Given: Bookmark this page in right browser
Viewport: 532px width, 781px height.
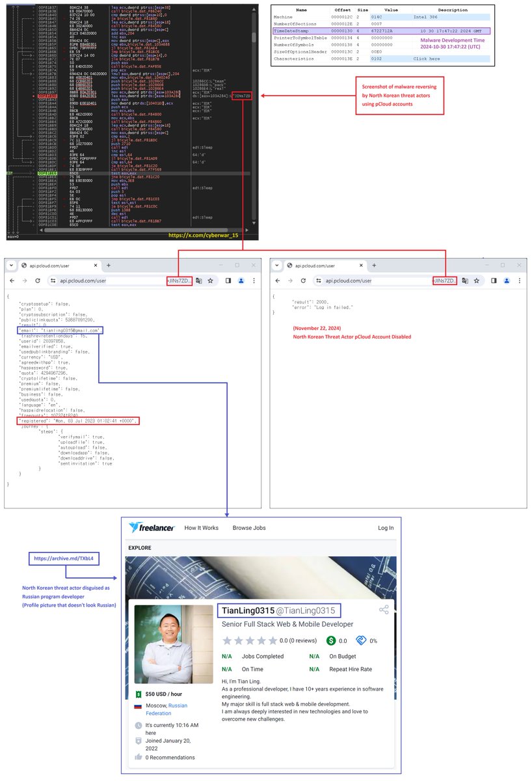Looking at the screenshot, I should tap(477, 281).
